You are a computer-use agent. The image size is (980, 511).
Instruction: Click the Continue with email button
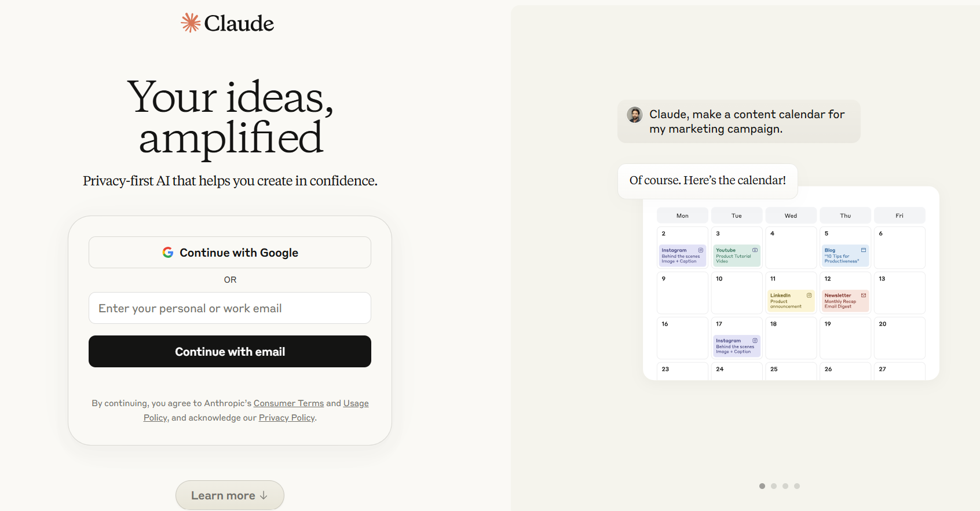click(230, 352)
